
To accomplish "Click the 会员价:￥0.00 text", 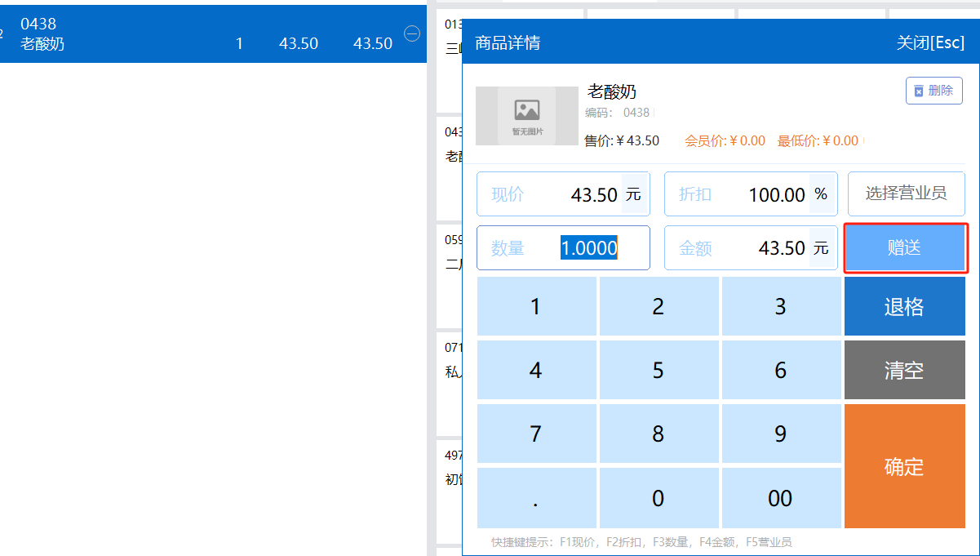I will [725, 140].
